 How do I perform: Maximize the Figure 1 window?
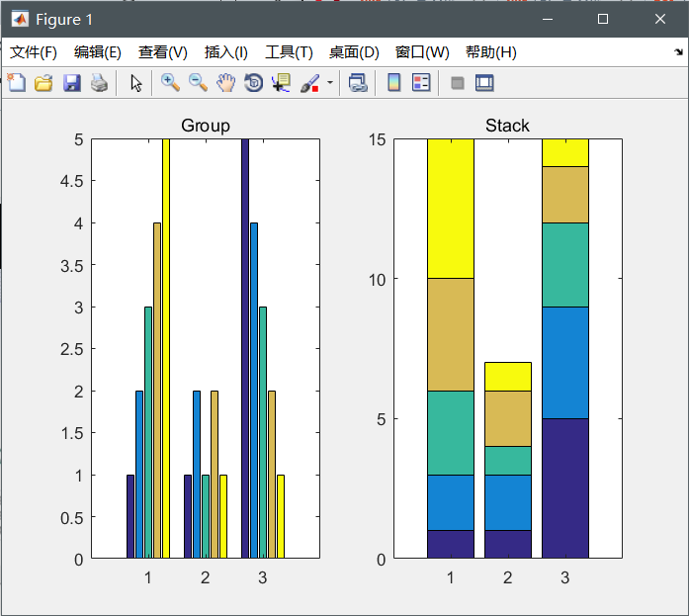pos(603,19)
